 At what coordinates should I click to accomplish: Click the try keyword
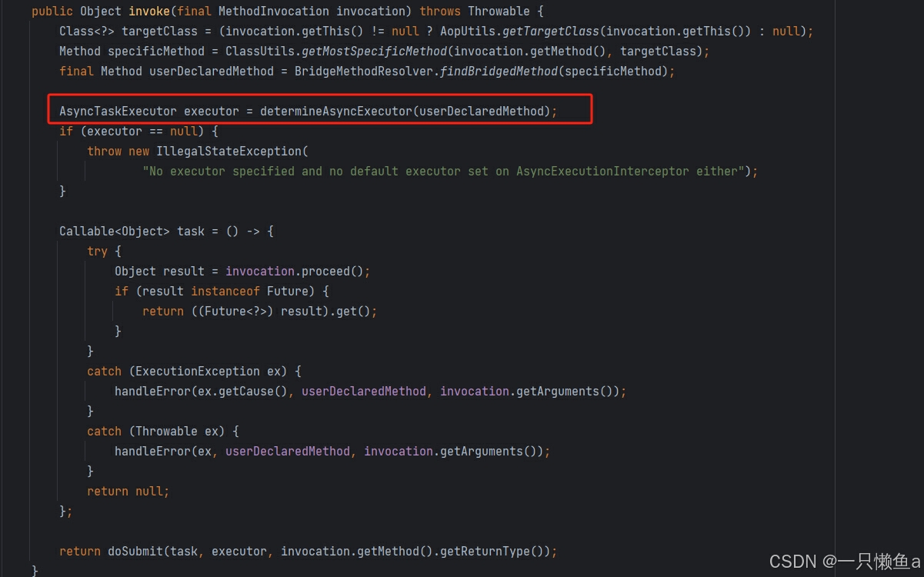[98, 251]
